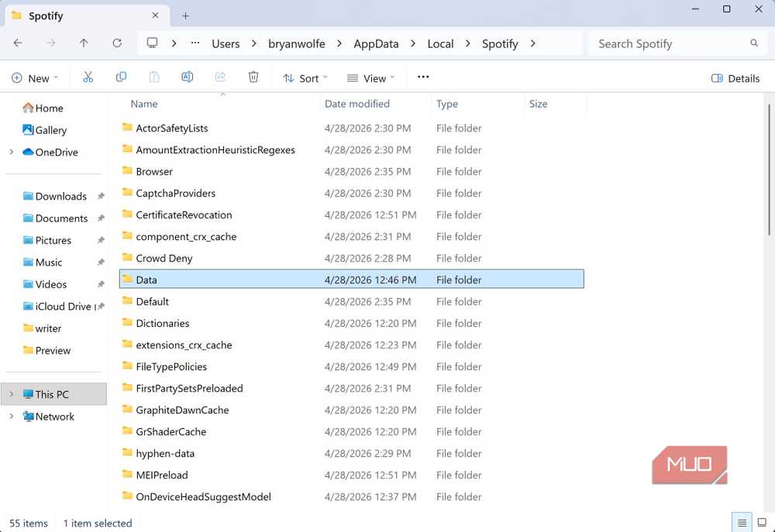The image size is (775, 532).
Task: Expand the This PC tree node
Action: coord(12,394)
